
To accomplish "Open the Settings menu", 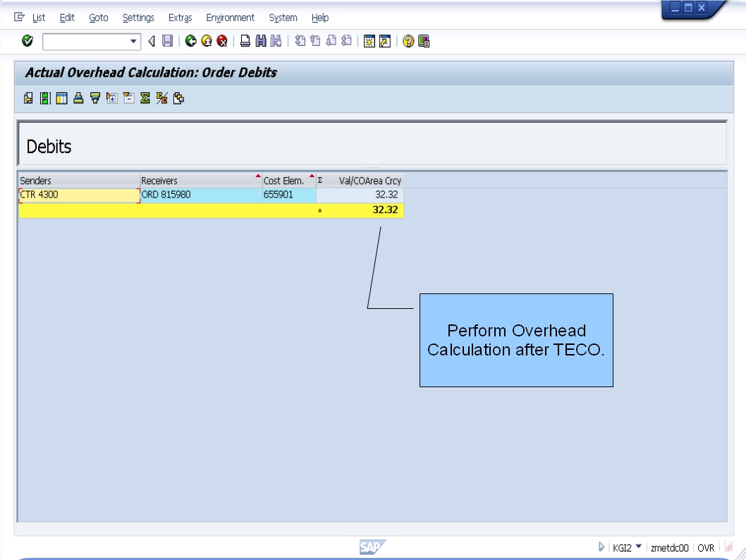I will coord(138,18).
